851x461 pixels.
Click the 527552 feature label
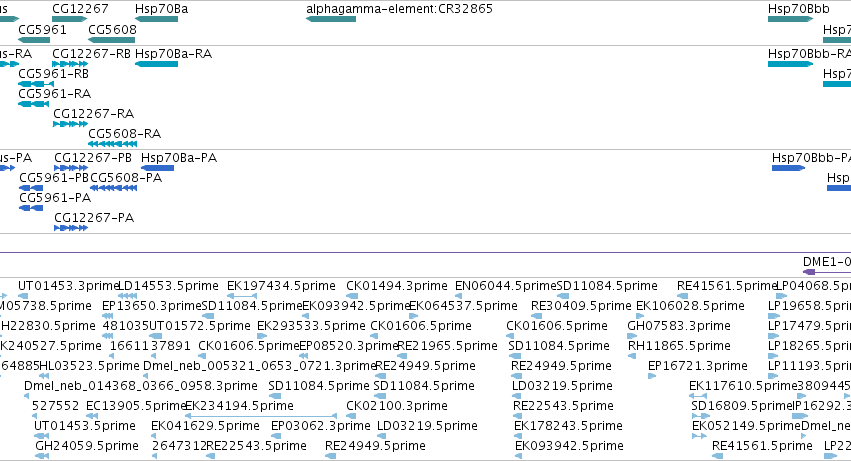[55, 406]
